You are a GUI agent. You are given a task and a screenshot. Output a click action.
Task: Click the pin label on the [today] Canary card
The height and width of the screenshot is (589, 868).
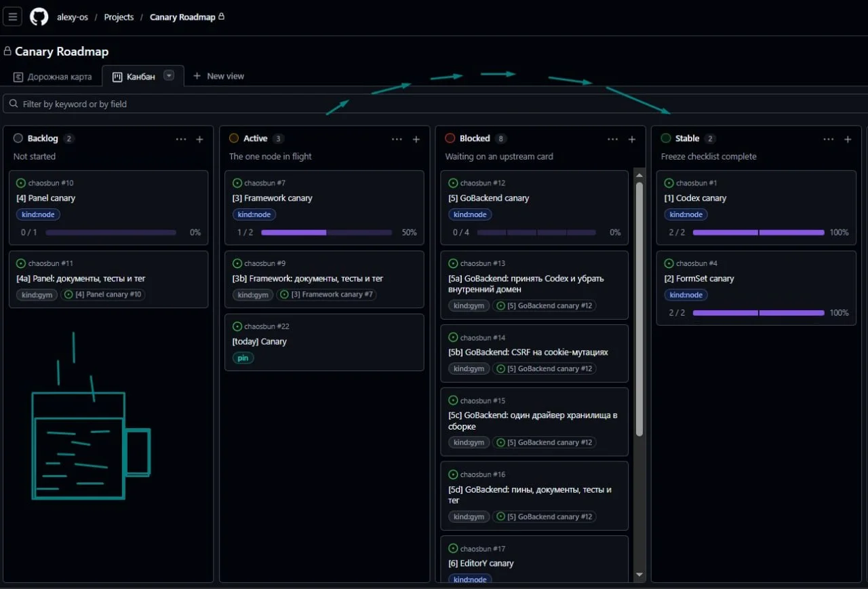(x=243, y=358)
